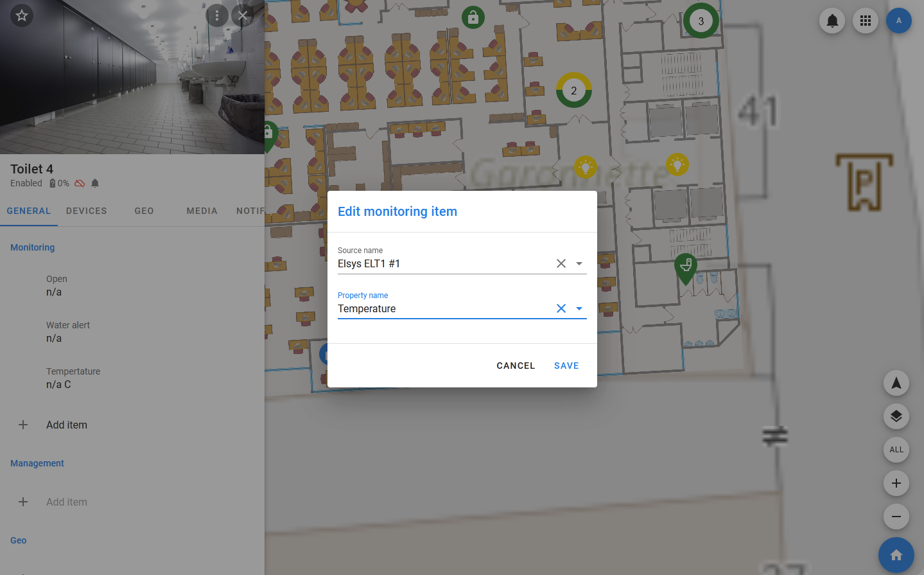Click the compass navigation arrow button

pyautogui.click(x=896, y=384)
